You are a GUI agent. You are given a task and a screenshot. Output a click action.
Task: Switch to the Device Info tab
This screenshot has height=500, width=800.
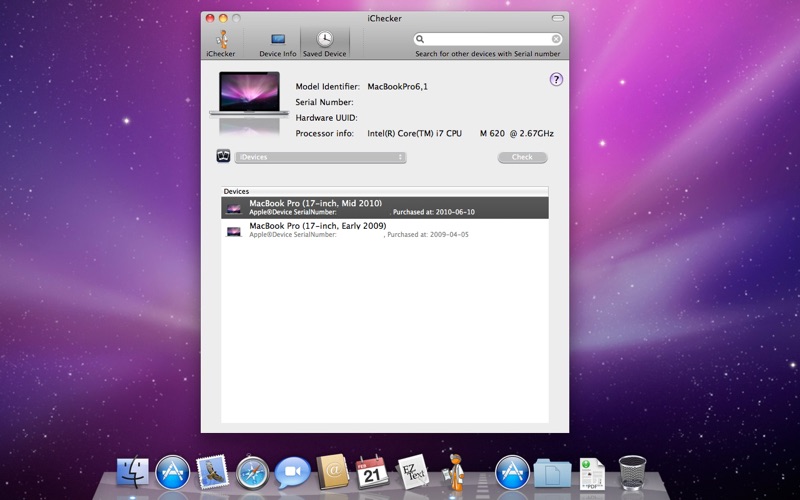tap(278, 44)
